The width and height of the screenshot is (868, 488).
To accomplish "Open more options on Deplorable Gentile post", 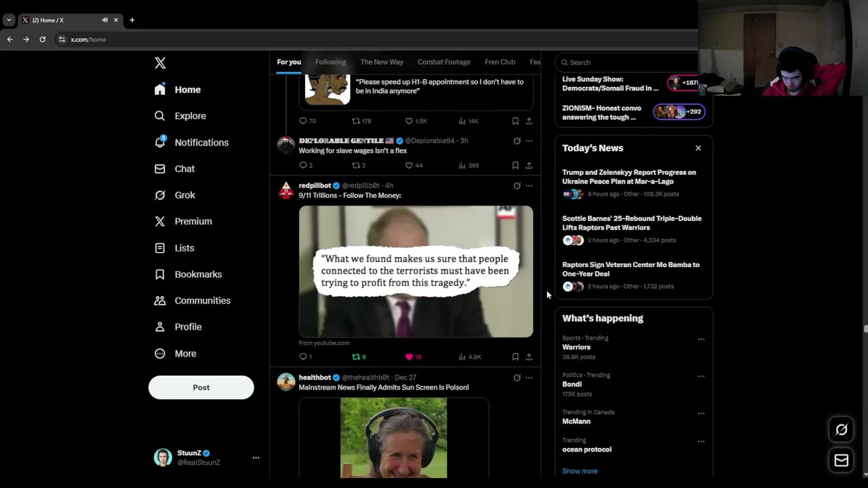I will (x=529, y=141).
